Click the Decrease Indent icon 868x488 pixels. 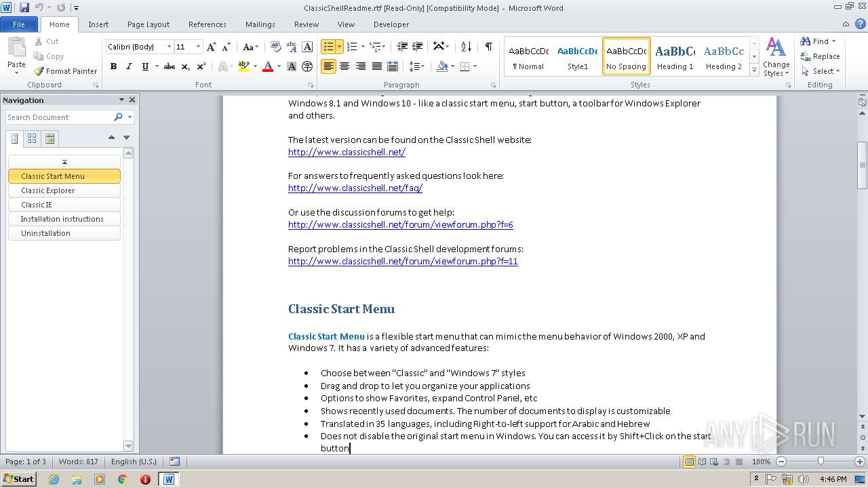coord(402,47)
